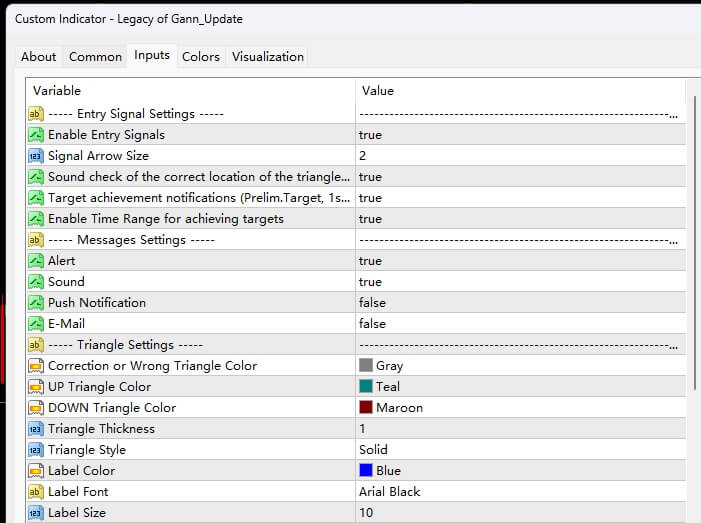Click the bool icon next to Enable Entry Signals
This screenshot has width=701, height=523.
tap(36, 135)
